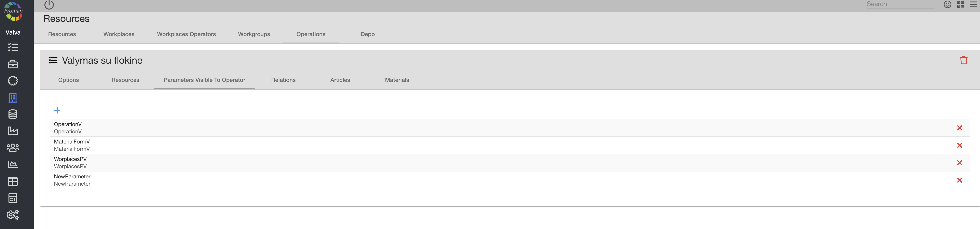Open the Depo tab
Viewport: 980px width, 229px height.
click(x=367, y=34)
